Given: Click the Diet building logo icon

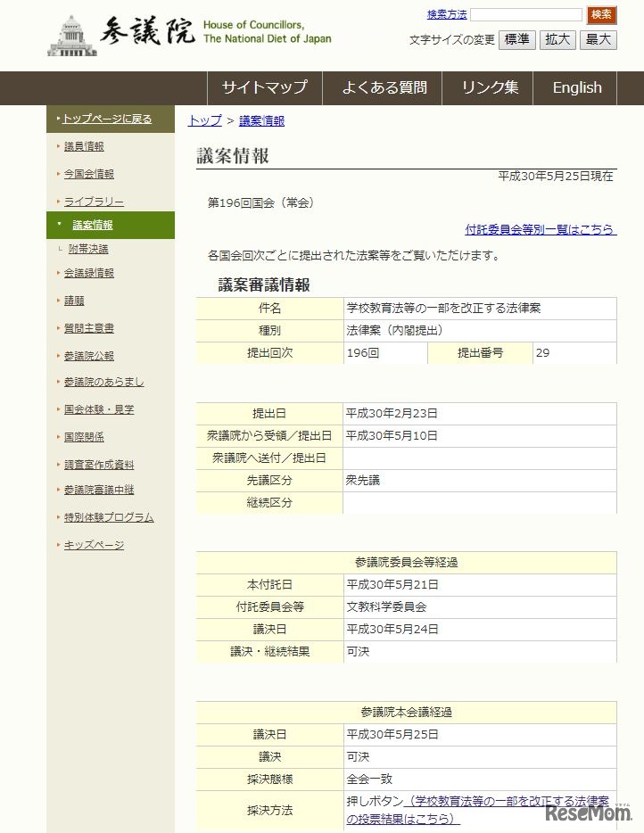Looking at the screenshot, I should 71,36.
